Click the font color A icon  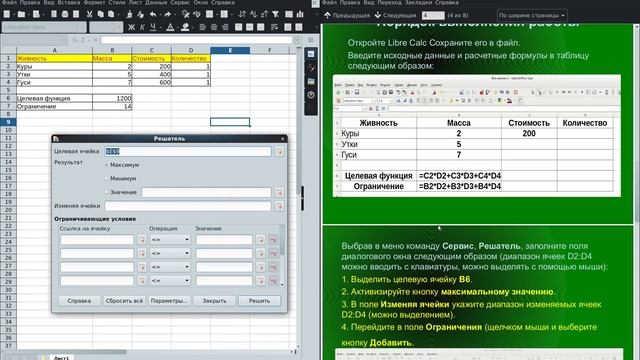(x=170, y=27)
